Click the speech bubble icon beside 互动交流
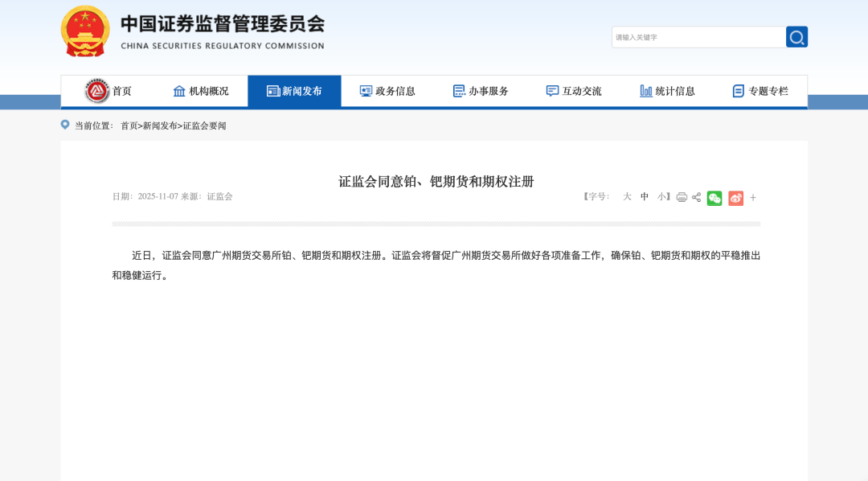The height and width of the screenshot is (481, 868). (x=551, y=90)
